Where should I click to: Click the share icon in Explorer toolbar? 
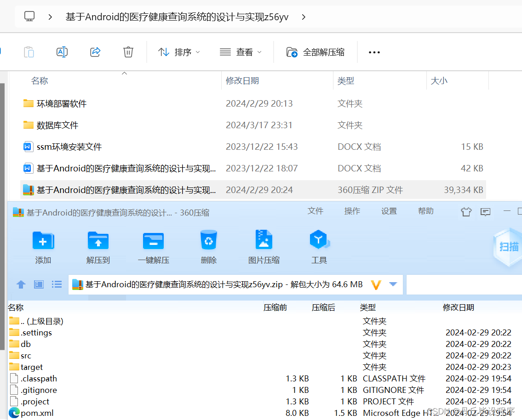click(x=95, y=52)
